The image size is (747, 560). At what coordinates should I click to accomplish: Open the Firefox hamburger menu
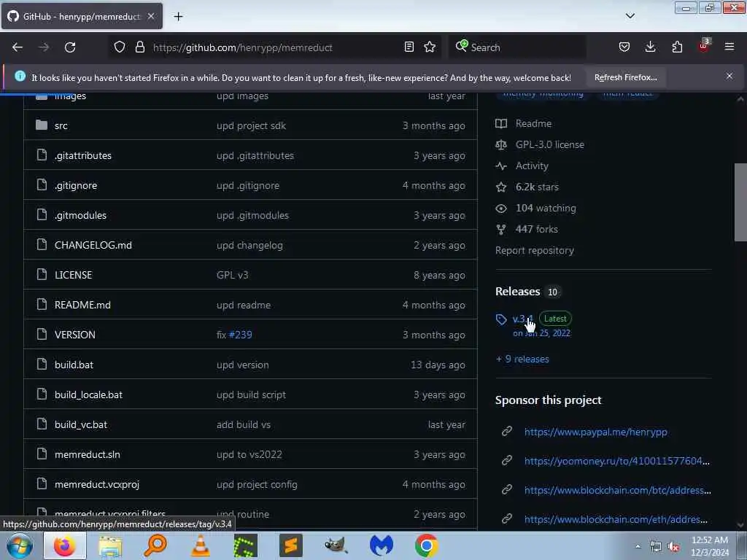tap(729, 47)
